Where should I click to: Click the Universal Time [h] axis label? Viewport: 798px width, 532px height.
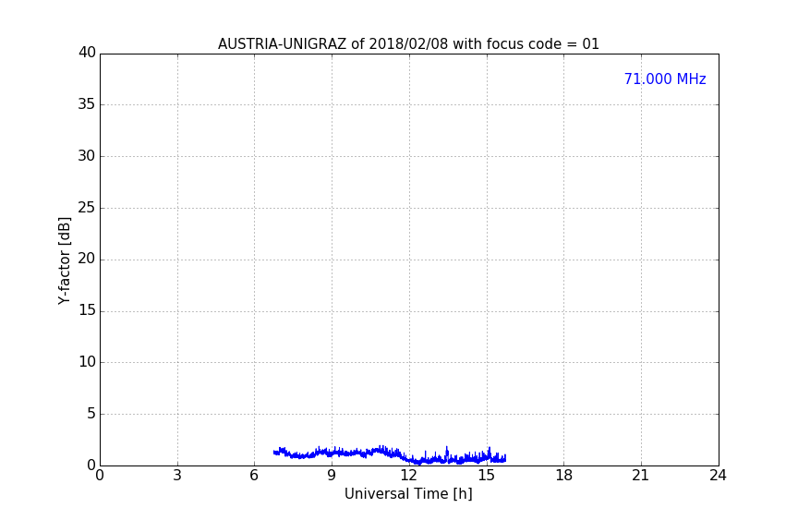tap(408, 494)
